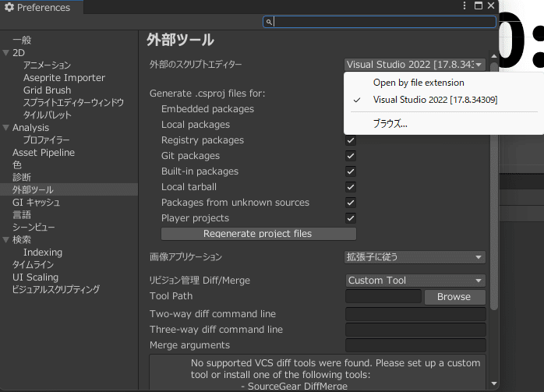Click the Tool Path input field
Screen dimensions: 544x392
[383, 296]
